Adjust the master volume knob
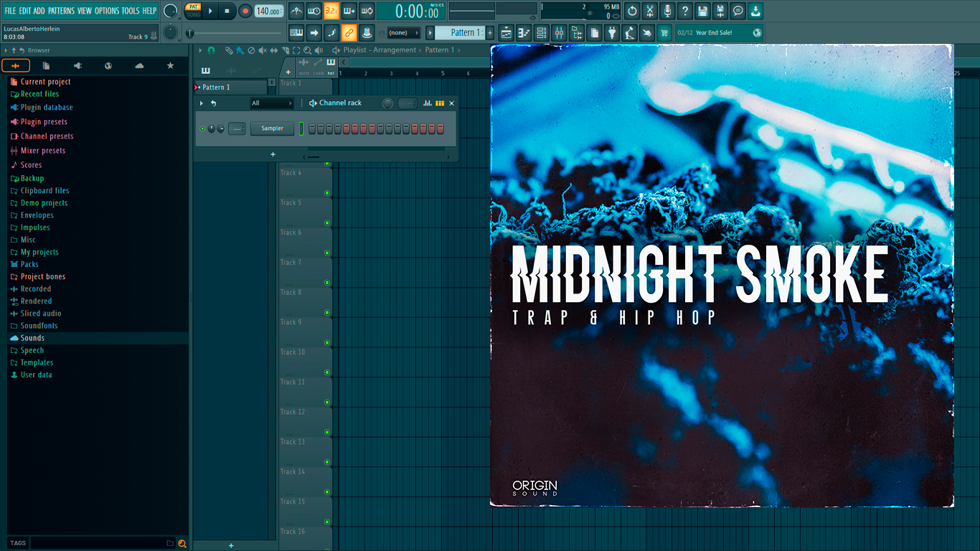Screen dimensions: 980x551 [x=170, y=11]
